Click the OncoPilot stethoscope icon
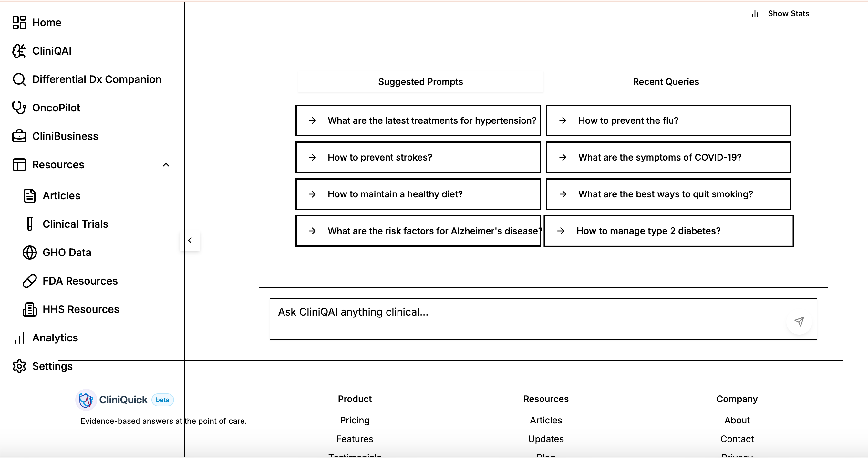The height and width of the screenshot is (458, 868). 19,108
